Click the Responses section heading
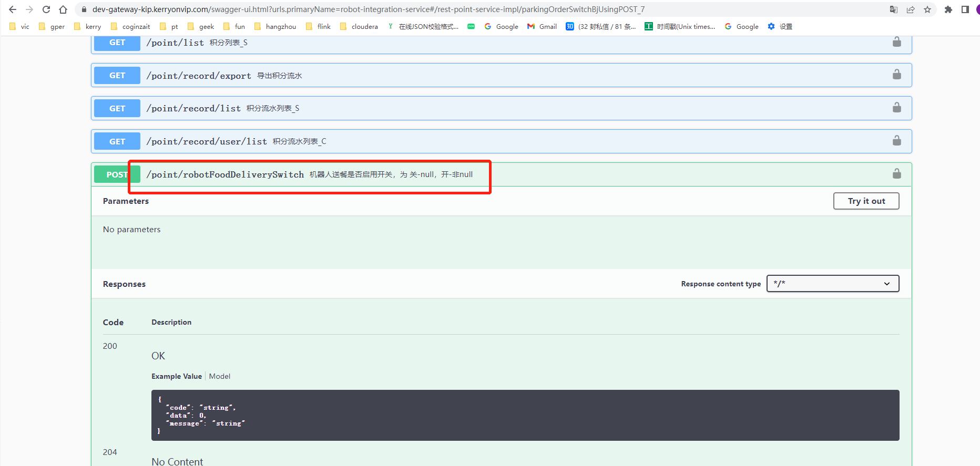The image size is (980, 466). coord(124,284)
